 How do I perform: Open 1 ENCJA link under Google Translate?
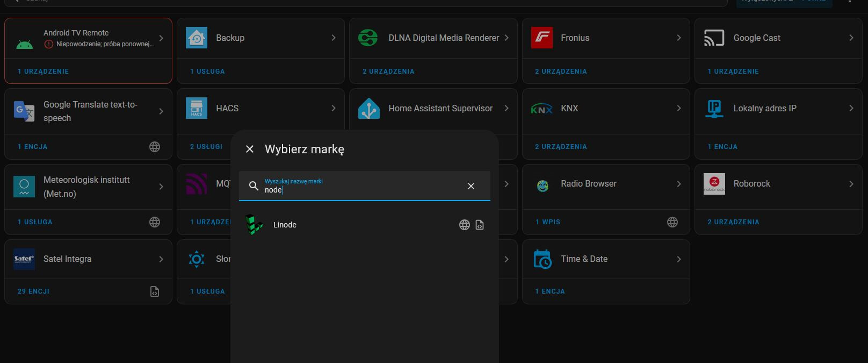(32, 146)
